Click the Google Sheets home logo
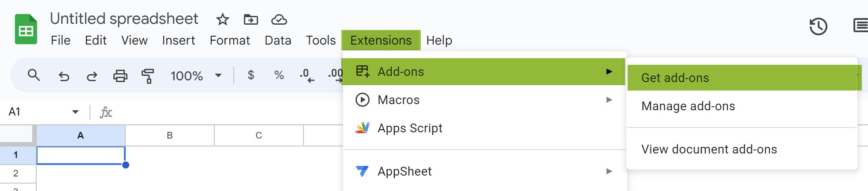The height and width of the screenshot is (191, 868). pos(26,29)
